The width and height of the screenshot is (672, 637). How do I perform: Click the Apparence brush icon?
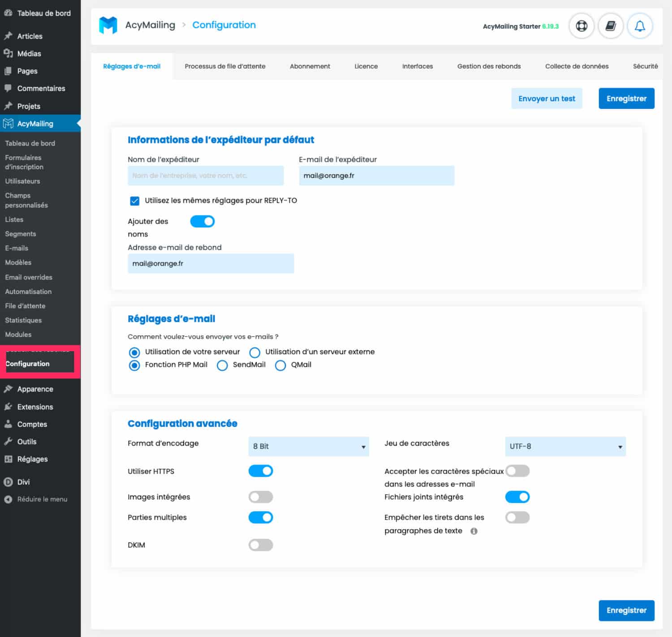8,389
